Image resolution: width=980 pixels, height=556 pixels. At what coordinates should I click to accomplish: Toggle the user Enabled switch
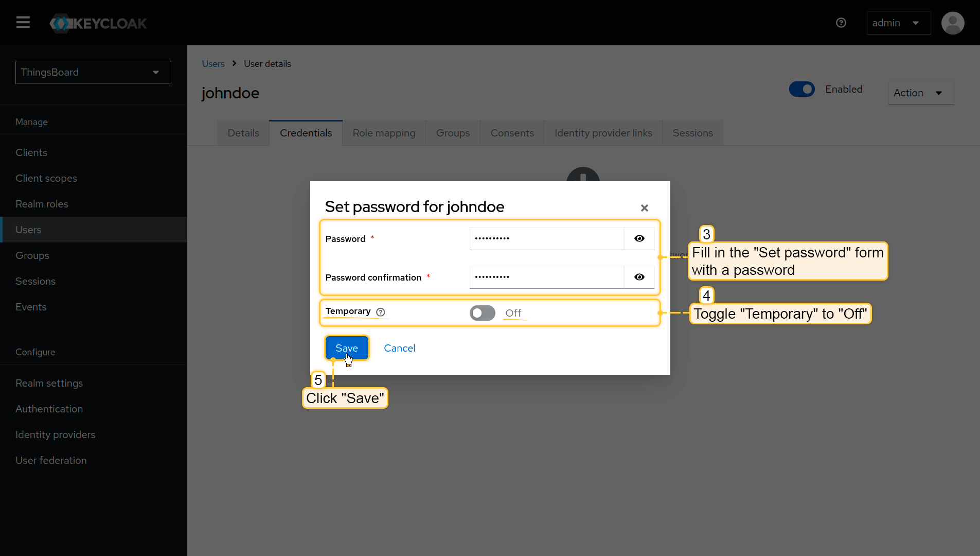(801, 89)
